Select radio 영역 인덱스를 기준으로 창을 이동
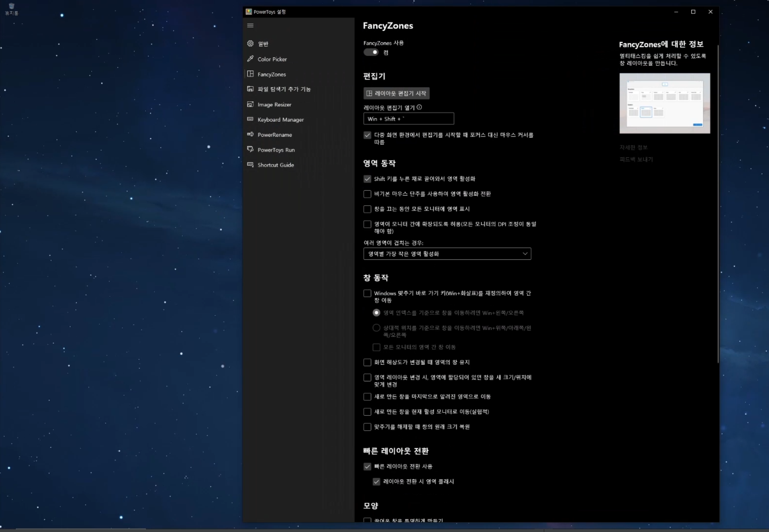This screenshot has width=769, height=532. click(376, 313)
